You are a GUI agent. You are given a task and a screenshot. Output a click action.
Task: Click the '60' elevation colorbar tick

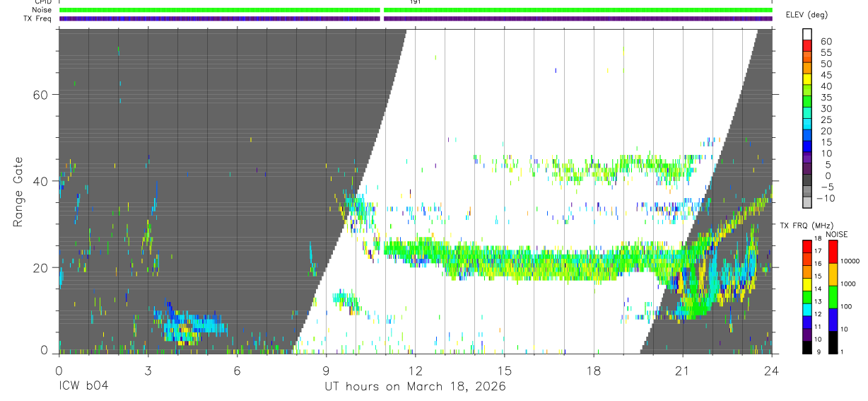(826, 42)
